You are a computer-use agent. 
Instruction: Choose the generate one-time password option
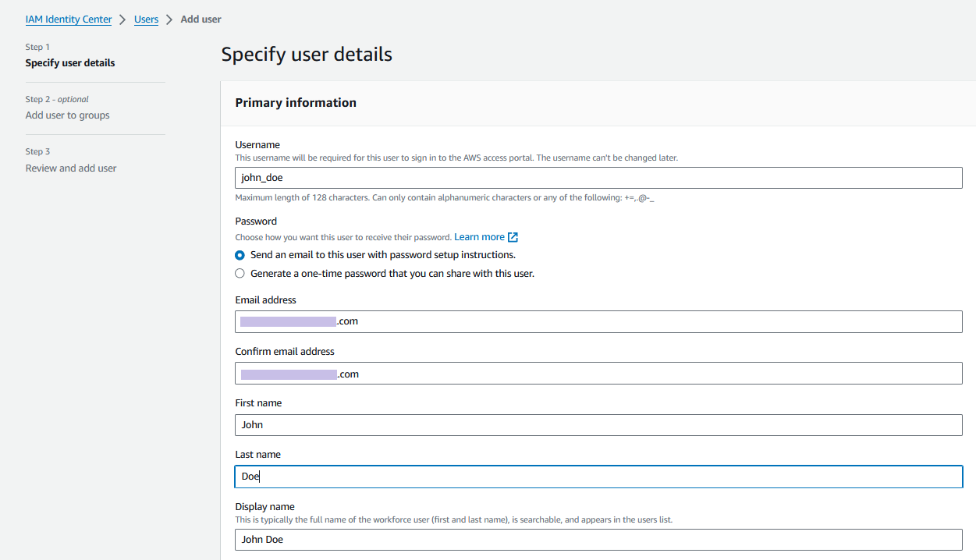point(240,274)
